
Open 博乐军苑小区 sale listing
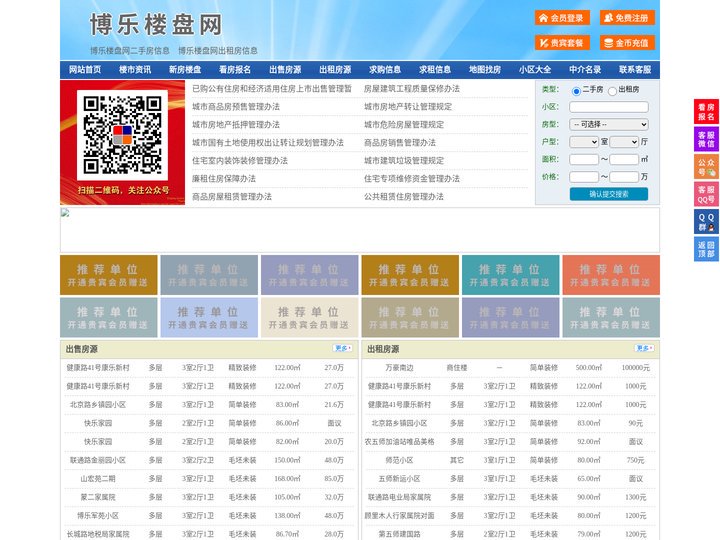pos(98,515)
